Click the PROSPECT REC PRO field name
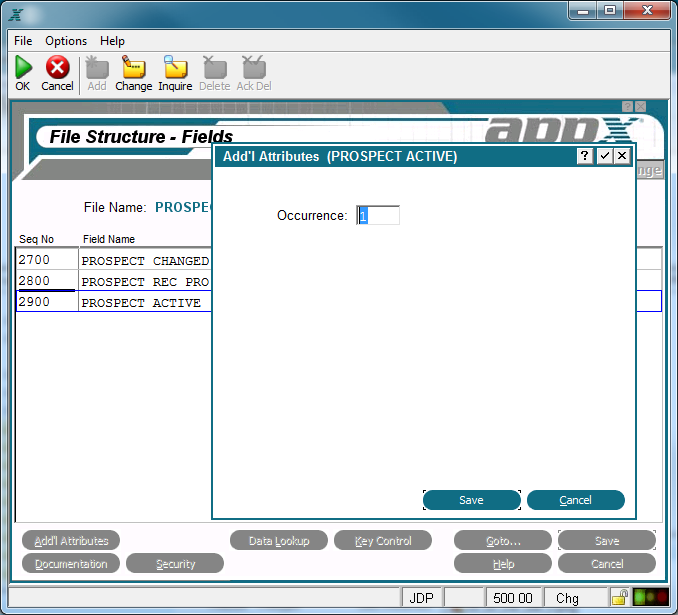This screenshot has width=678, height=615. point(145,282)
